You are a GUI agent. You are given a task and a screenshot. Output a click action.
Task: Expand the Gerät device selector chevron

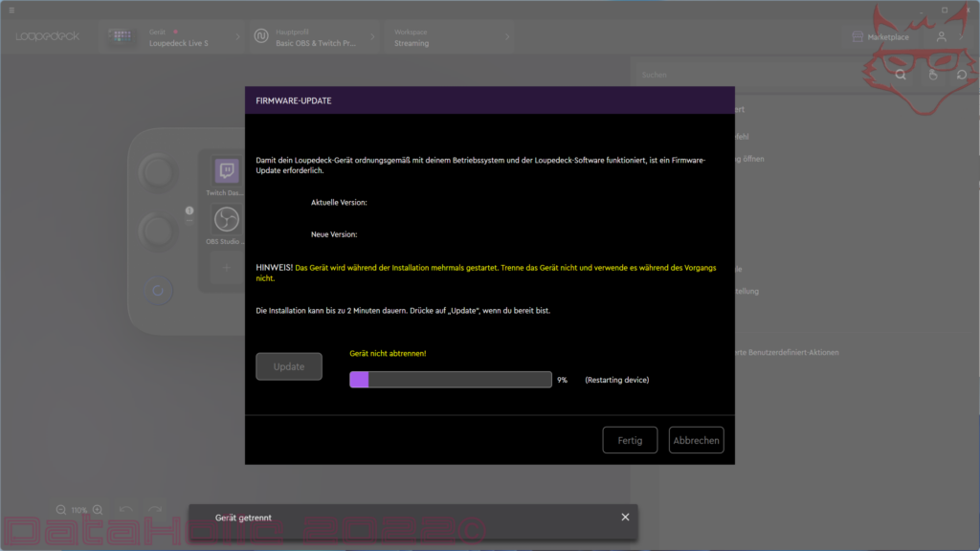click(237, 37)
